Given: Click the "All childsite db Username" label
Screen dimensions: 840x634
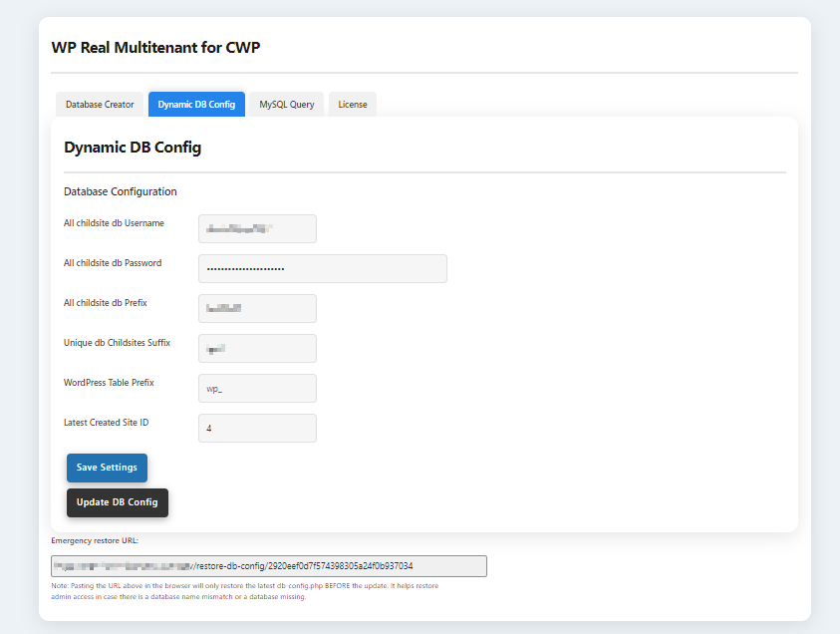Looking at the screenshot, I should pyautogui.click(x=114, y=223).
